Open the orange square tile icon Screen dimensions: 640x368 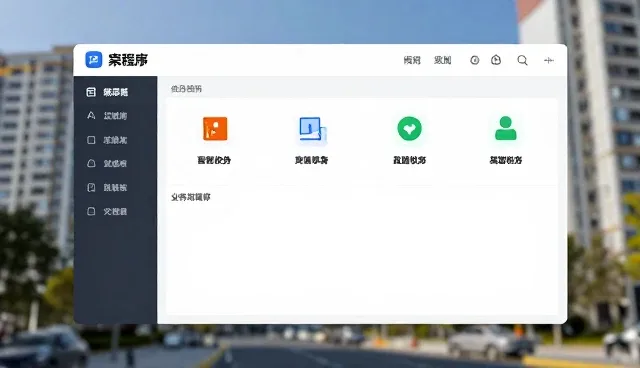pos(215,129)
